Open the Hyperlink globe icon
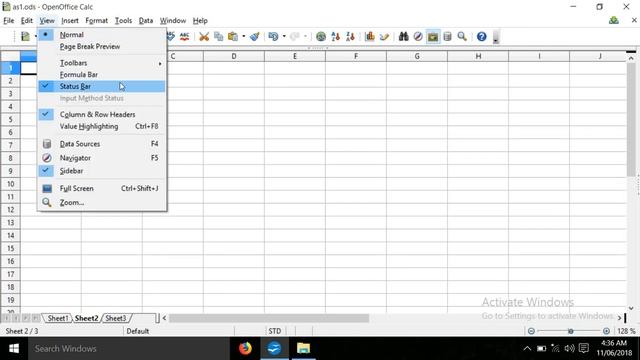Viewport: 640px width, 360px height. tap(321, 37)
